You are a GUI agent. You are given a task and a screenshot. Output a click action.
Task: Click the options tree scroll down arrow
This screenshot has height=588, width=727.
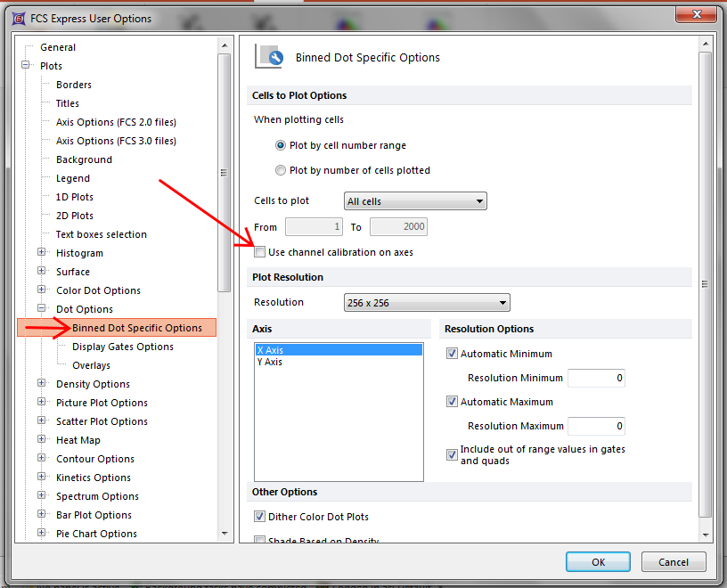[224, 533]
